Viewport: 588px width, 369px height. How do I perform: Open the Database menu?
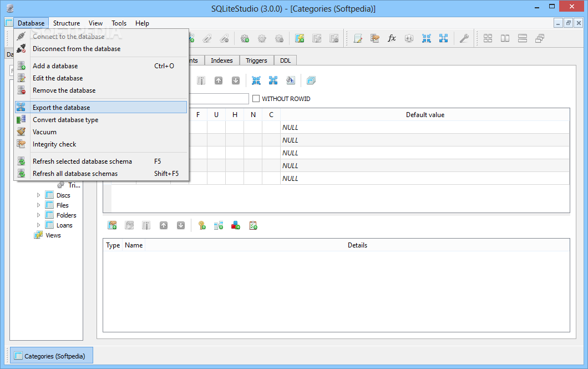coord(31,23)
